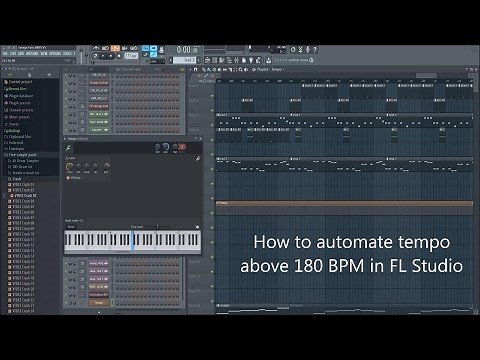Image resolution: width=480 pixels, height=360 pixels.
Task: Open the Playlist options menu arrow
Action: coord(190,69)
